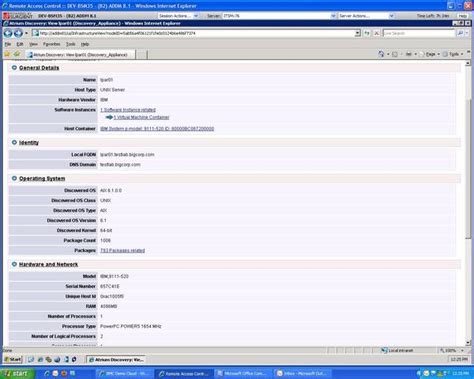Collapse the General Details section icon

pyautogui.click(x=14, y=68)
